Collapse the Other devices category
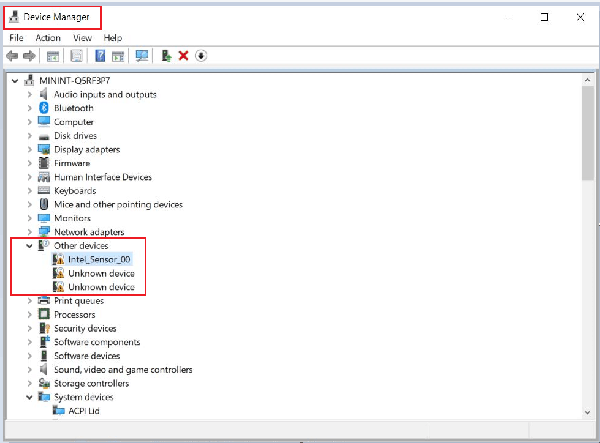The width and height of the screenshot is (600, 443). click(x=29, y=245)
